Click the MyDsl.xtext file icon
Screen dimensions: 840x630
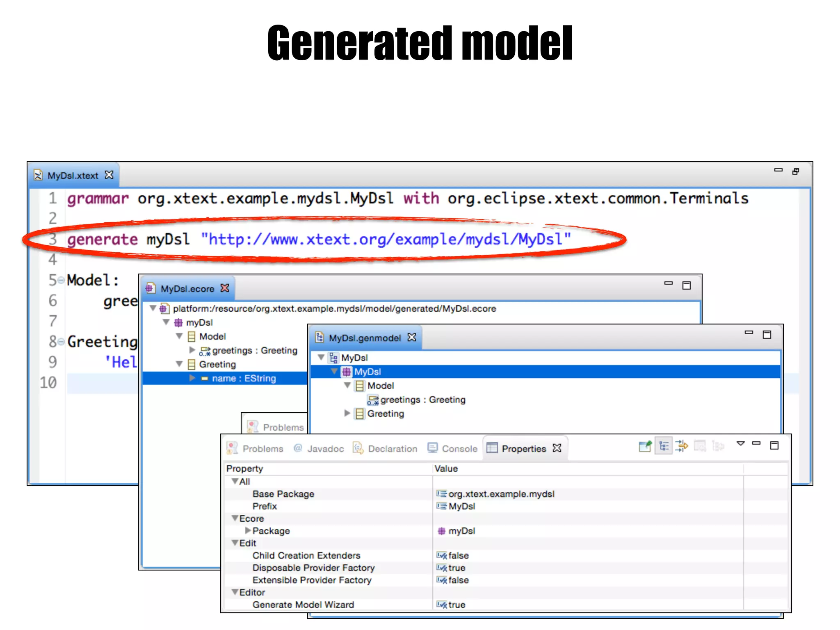pos(38,176)
